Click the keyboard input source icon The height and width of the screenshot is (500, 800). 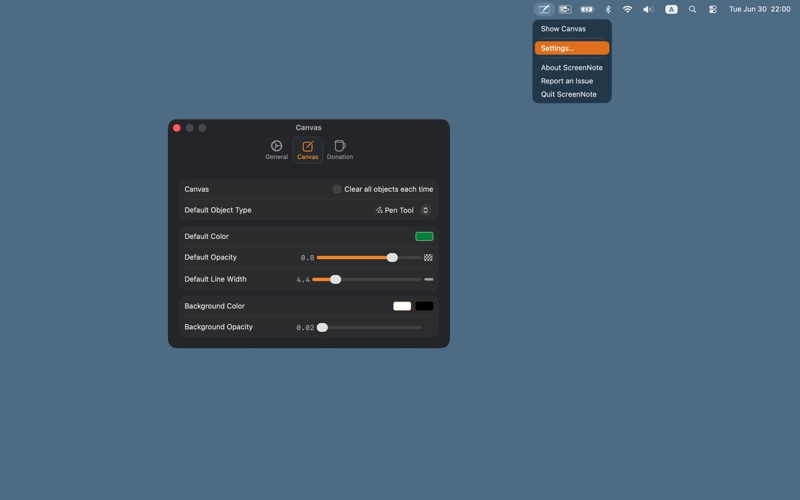click(671, 9)
